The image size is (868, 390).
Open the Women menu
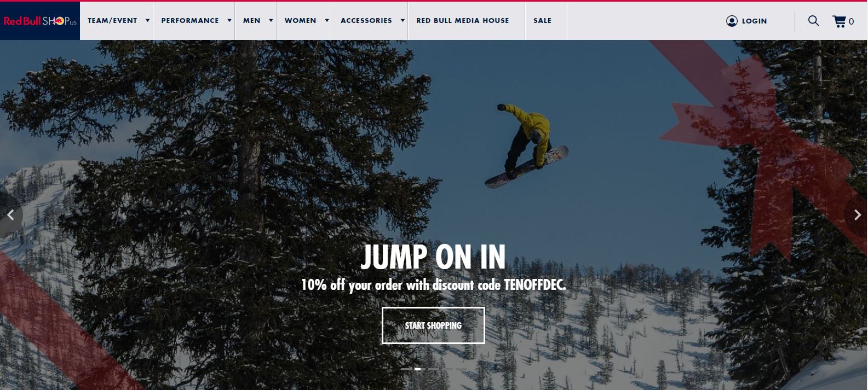pos(300,21)
